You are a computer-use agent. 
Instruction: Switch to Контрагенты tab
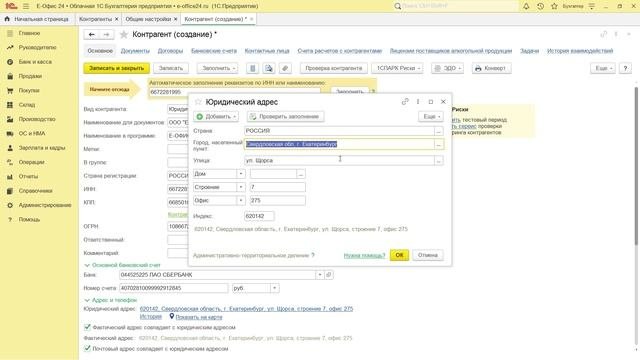pyautogui.click(x=96, y=19)
